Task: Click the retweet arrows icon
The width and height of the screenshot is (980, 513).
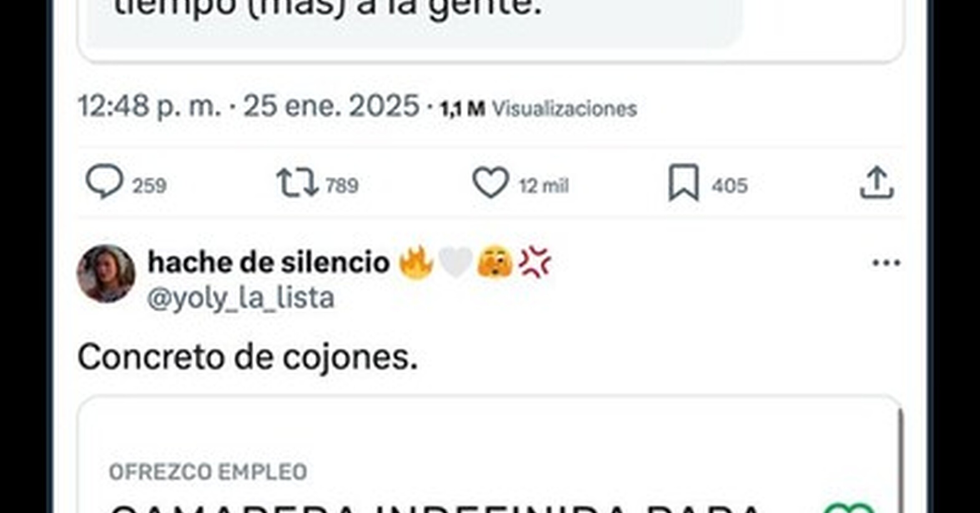Action: (297, 182)
